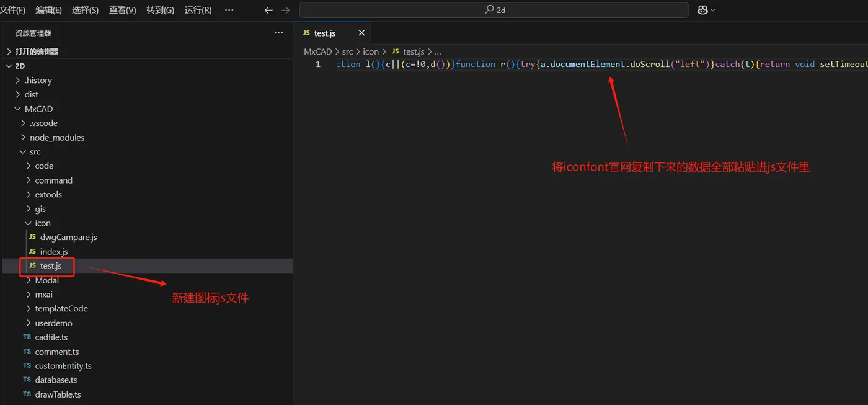
Task: Click the Copilot icon in title bar
Action: point(702,10)
